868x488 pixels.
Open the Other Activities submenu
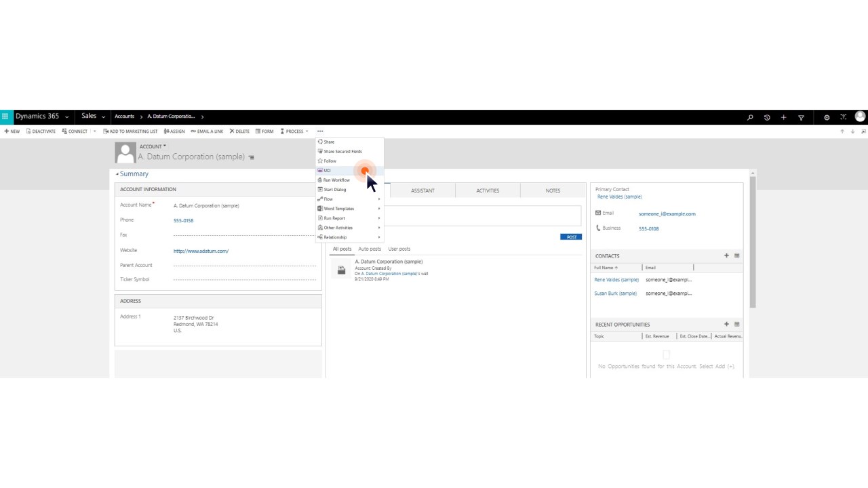(x=350, y=227)
